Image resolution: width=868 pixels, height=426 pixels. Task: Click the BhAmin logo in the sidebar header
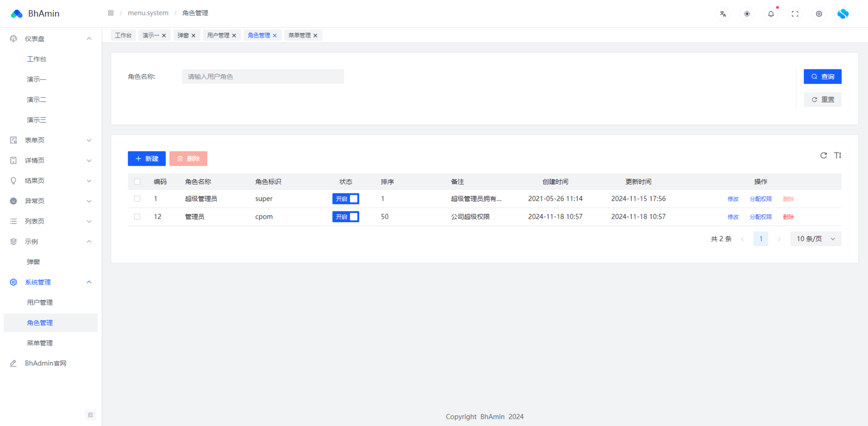coord(17,13)
